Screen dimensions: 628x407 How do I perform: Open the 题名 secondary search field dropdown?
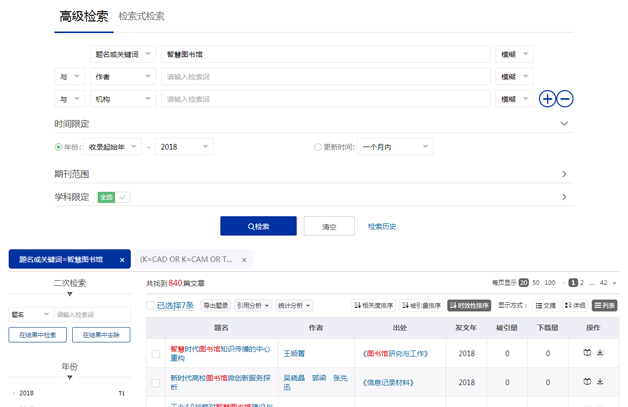pos(31,314)
